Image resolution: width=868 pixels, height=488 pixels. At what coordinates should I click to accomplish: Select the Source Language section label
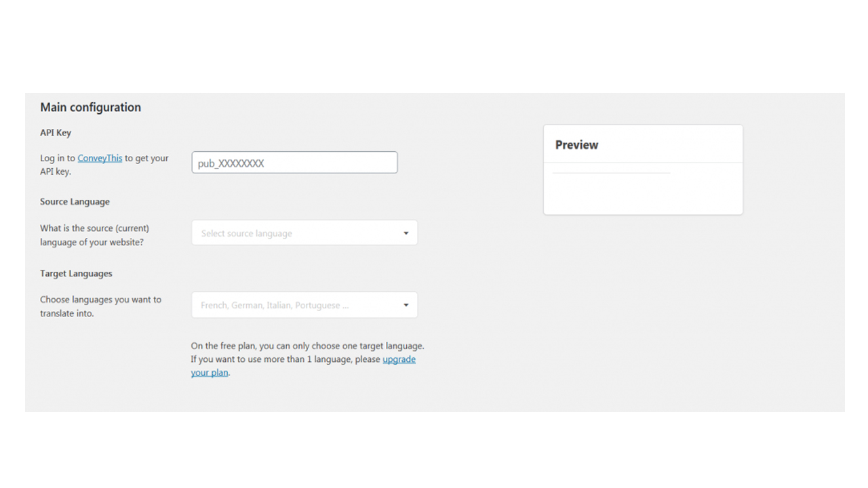click(75, 202)
